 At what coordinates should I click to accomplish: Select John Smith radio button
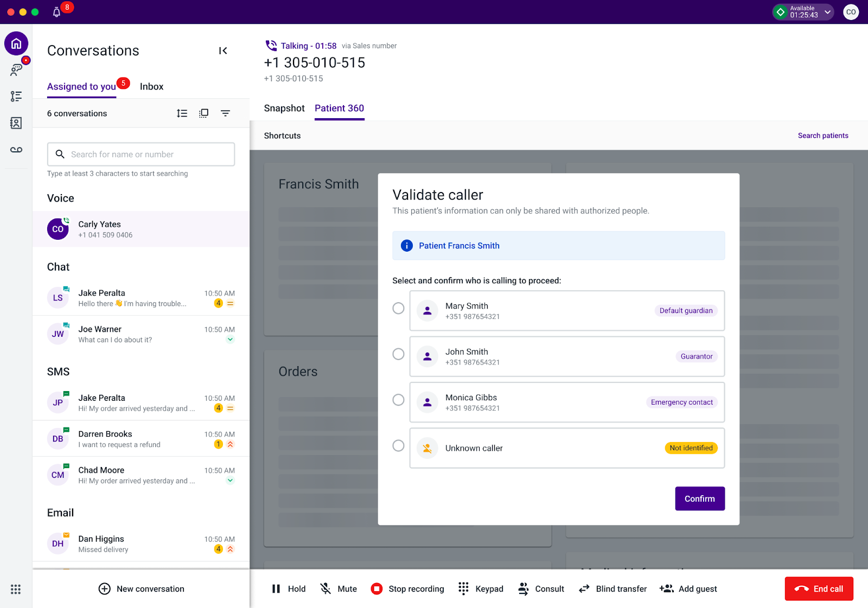(x=398, y=354)
